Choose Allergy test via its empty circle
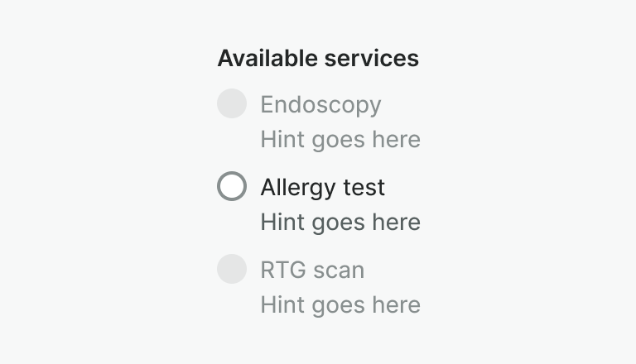This screenshot has height=364, width=636. click(232, 186)
